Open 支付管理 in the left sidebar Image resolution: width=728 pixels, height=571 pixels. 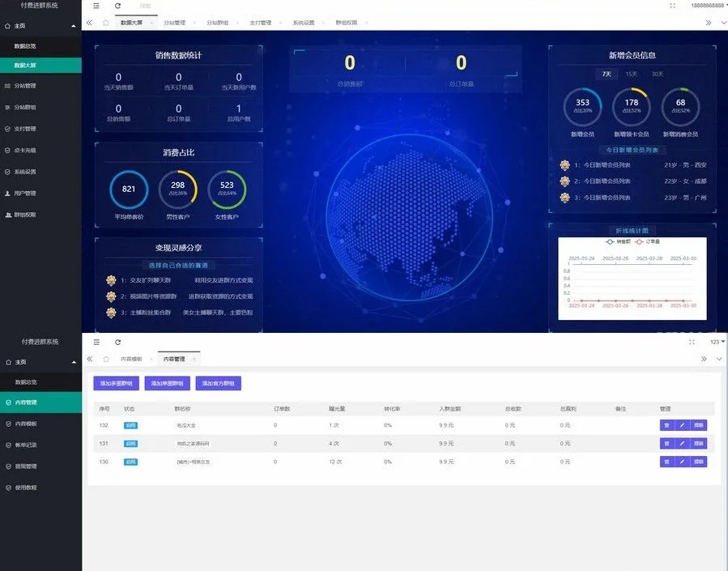click(24, 128)
